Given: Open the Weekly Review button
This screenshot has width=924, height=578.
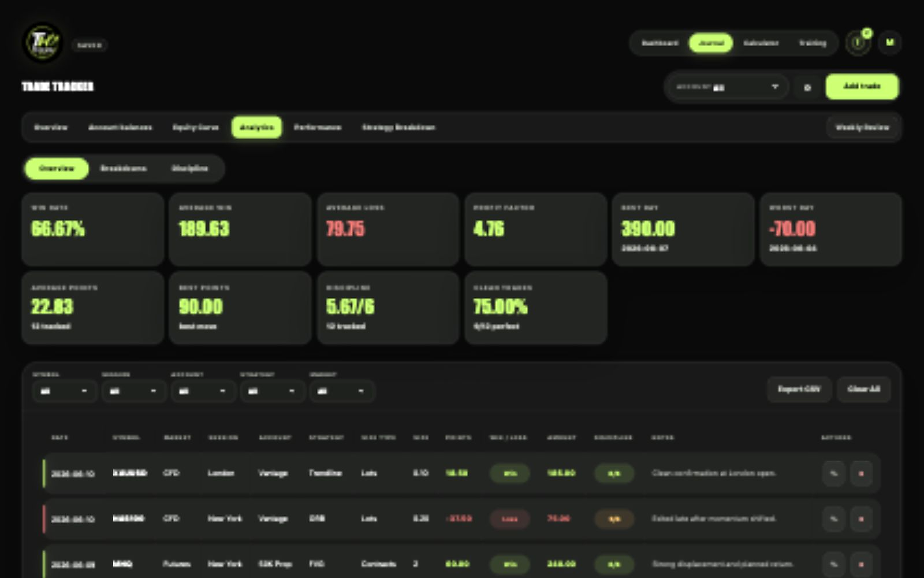Looking at the screenshot, I should tap(862, 127).
